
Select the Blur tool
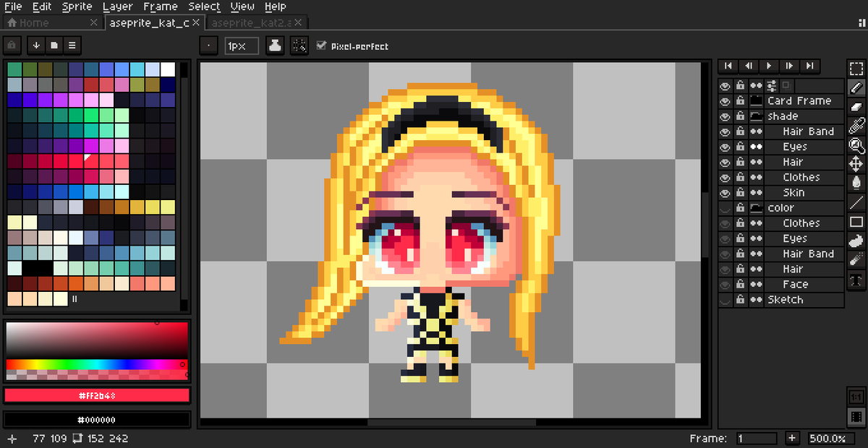point(856,259)
